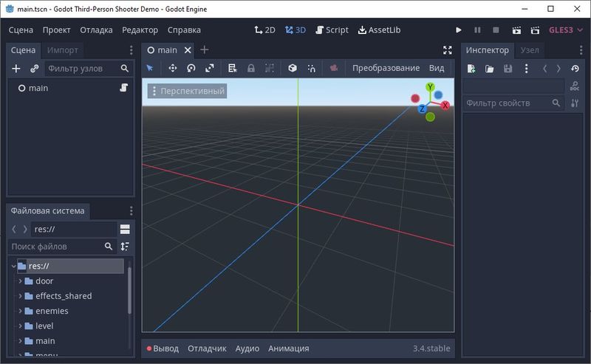Toggle distraction-free mode icon
This screenshot has height=364, width=591.
448,50
